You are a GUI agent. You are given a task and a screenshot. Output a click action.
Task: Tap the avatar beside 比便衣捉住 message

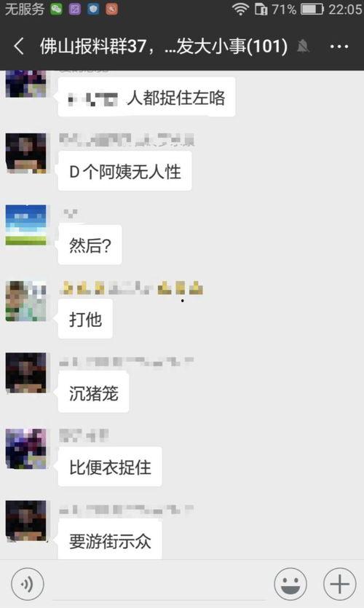point(26,449)
